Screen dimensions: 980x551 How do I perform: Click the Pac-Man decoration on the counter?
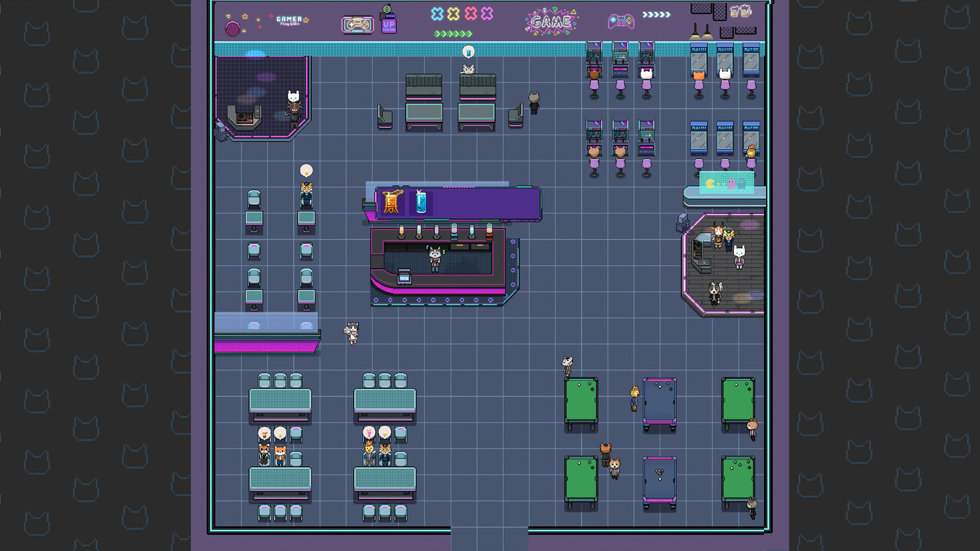pyautogui.click(x=710, y=184)
